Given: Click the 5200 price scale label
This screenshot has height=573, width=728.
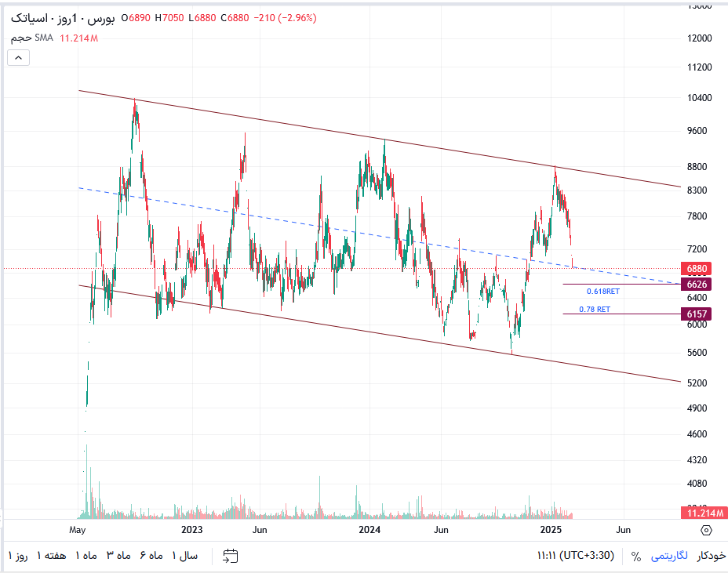Looking at the screenshot, I should point(697,383).
